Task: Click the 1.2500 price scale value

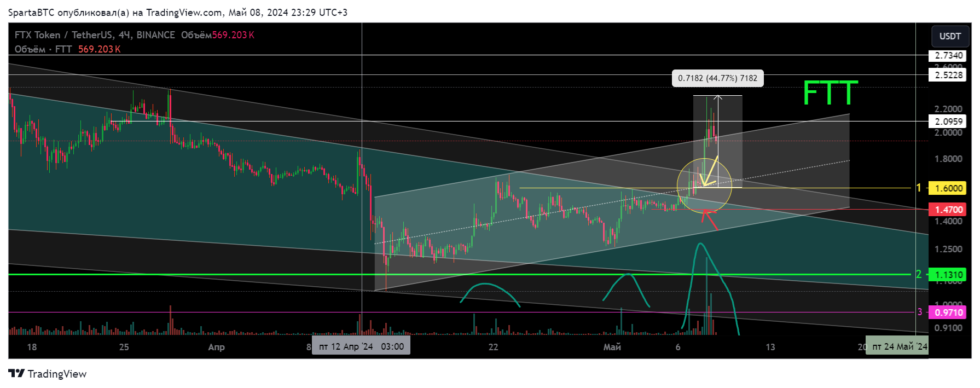Action: pos(948,249)
